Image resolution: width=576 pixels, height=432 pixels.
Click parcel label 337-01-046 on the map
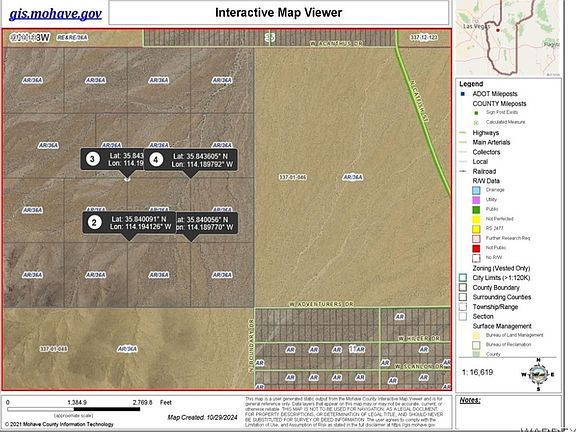coord(292,177)
